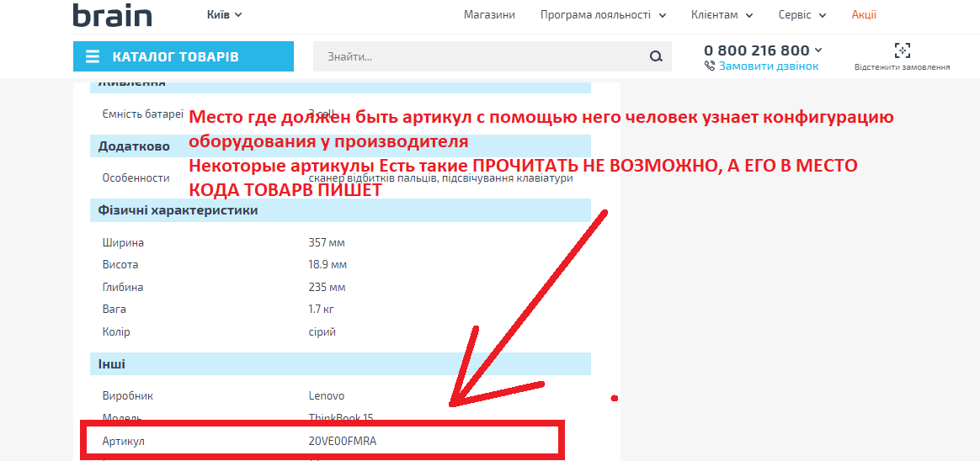Click the Глибина value 235 мм
Viewport: 980px width, 461px height.
click(327, 288)
